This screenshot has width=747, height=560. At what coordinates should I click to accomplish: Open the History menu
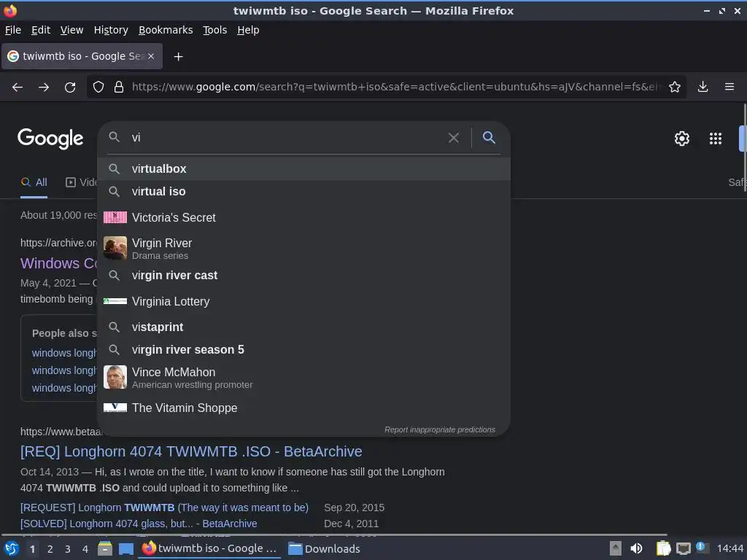111,30
